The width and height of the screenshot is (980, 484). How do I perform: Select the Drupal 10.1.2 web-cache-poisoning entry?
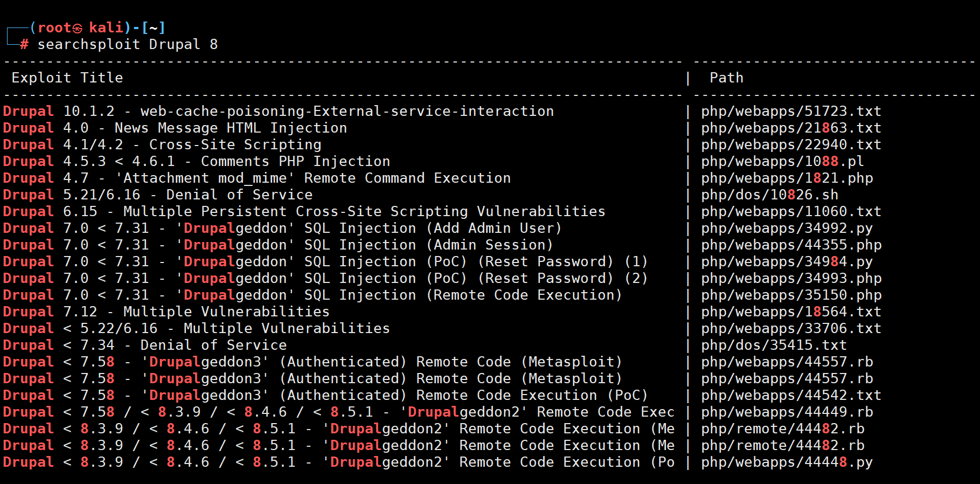coord(278,112)
